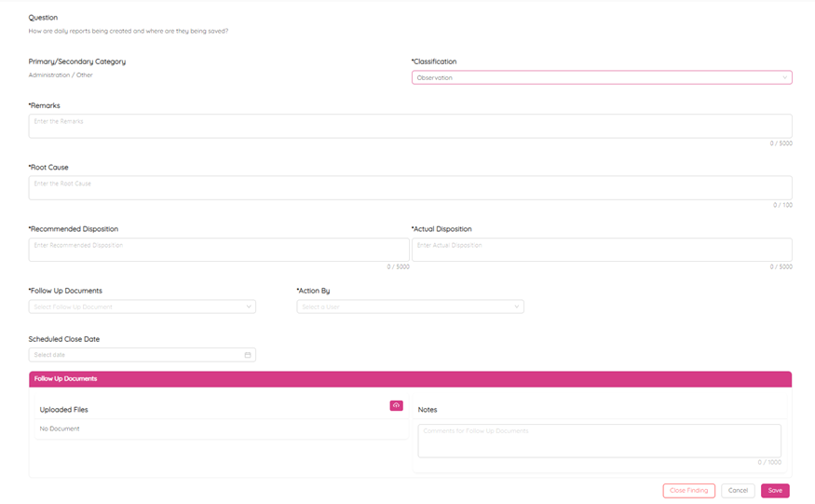Save the finding form
The height and width of the screenshot is (504, 815).
point(775,491)
